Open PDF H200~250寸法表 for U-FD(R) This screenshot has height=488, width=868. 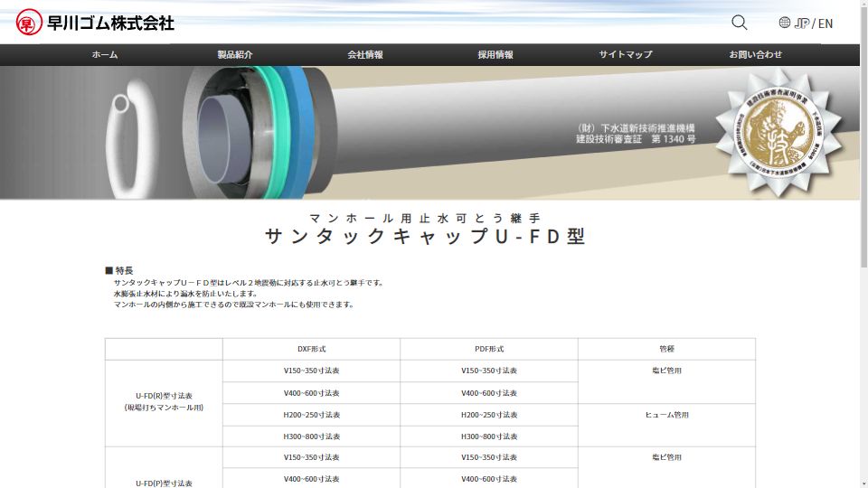[x=489, y=415]
